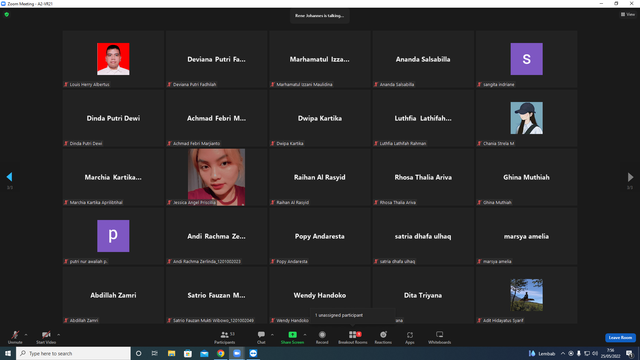640x360 pixels.
Task: Click Rhosa Thalia Ariva participant tile
Action: (x=423, y=177)
